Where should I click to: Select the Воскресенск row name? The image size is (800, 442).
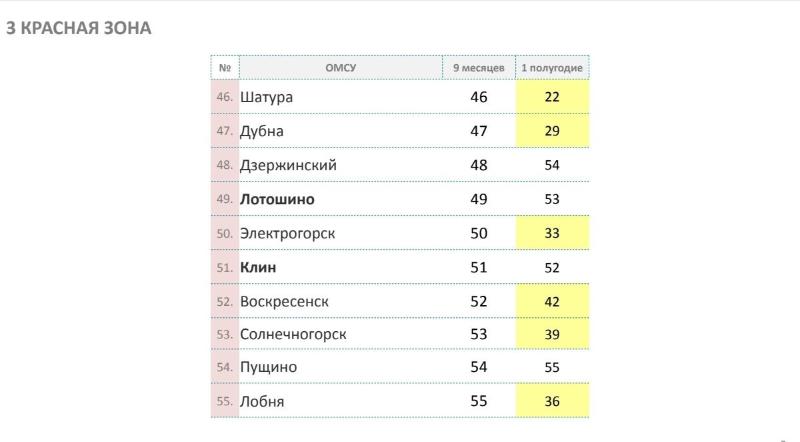click(284, 302)
